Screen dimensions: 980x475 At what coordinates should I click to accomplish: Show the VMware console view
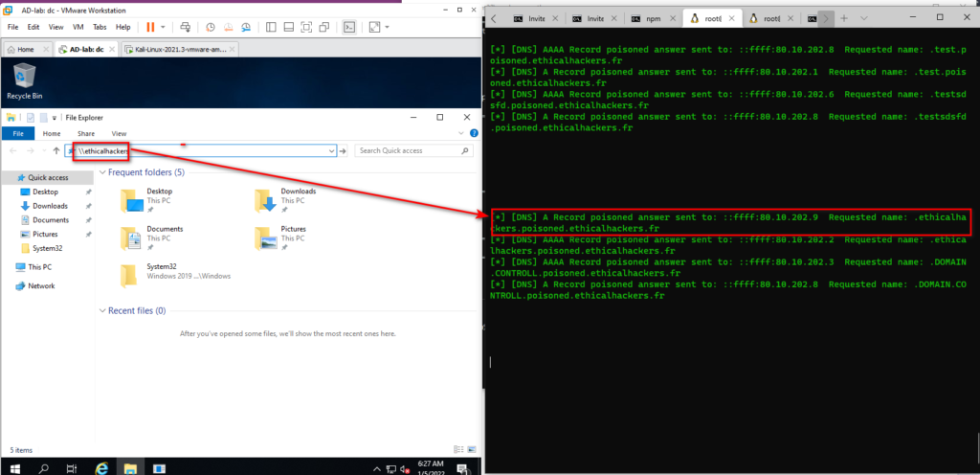(350, 27)
